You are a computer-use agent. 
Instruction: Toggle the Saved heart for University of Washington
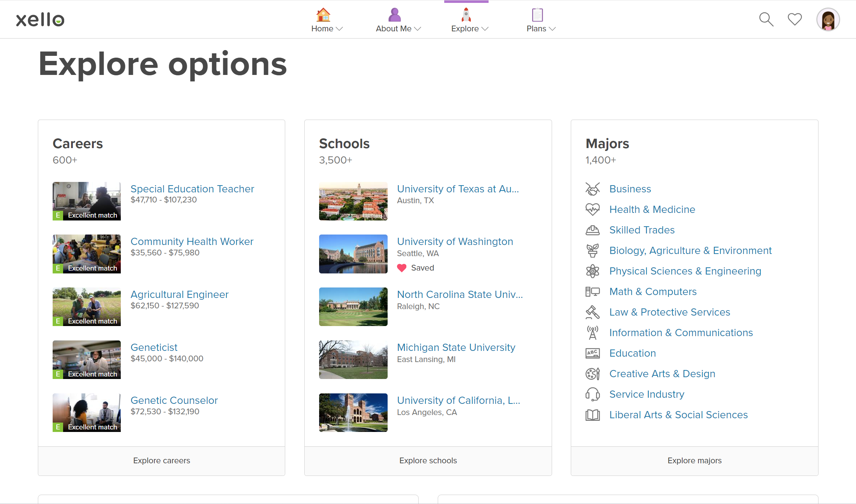coord(402,268)
